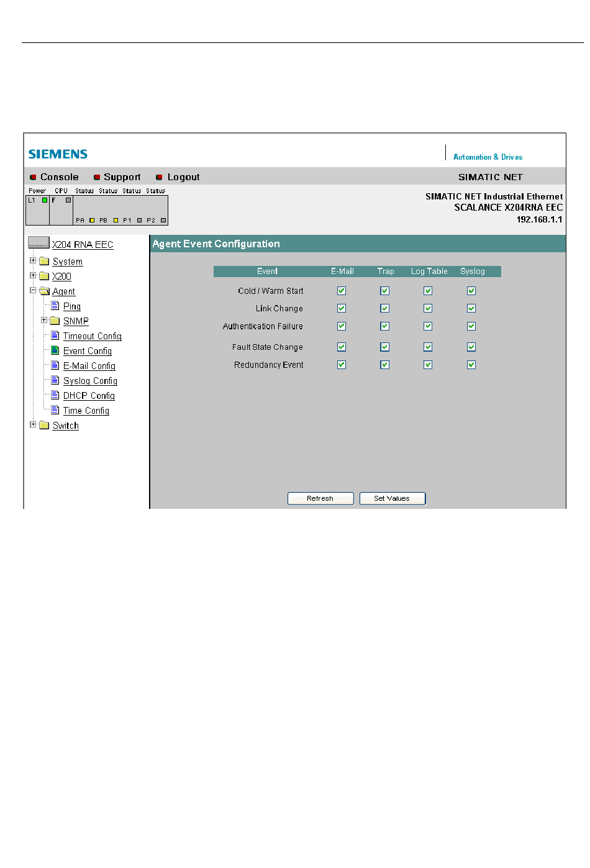
Task: Click the SCALANCE X204RNA EEC device name
Action: click(x=509, y=208)
